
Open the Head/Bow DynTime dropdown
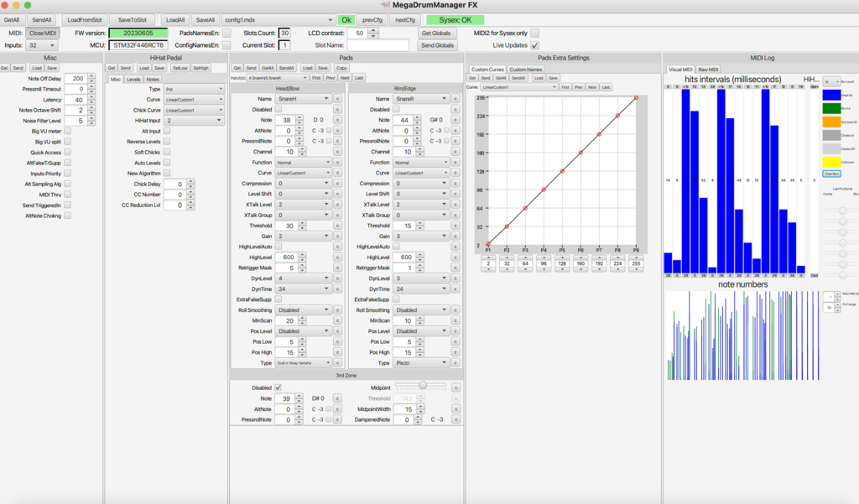click(x=304, y=288)
